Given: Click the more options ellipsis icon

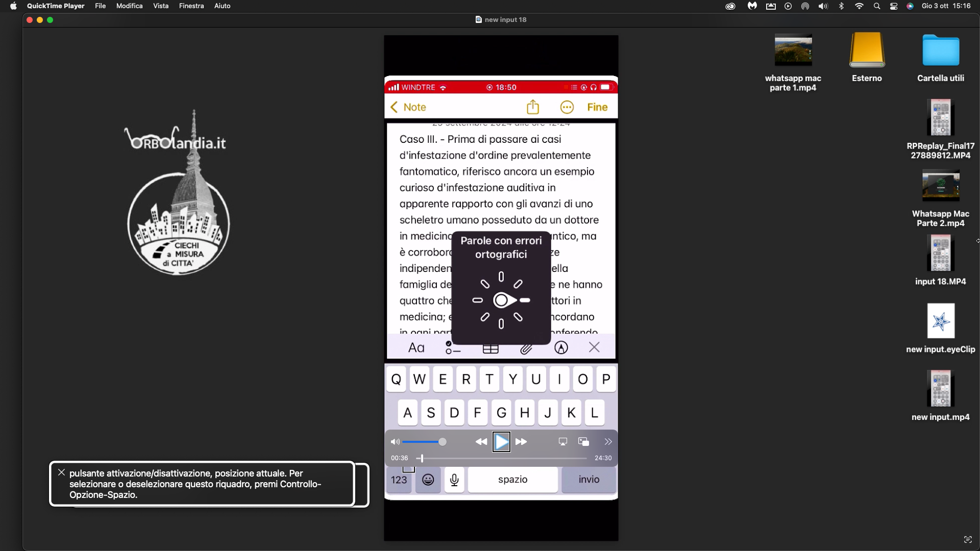Looking at the screenshot, I should pyautogui.click(x=567, y=107).
